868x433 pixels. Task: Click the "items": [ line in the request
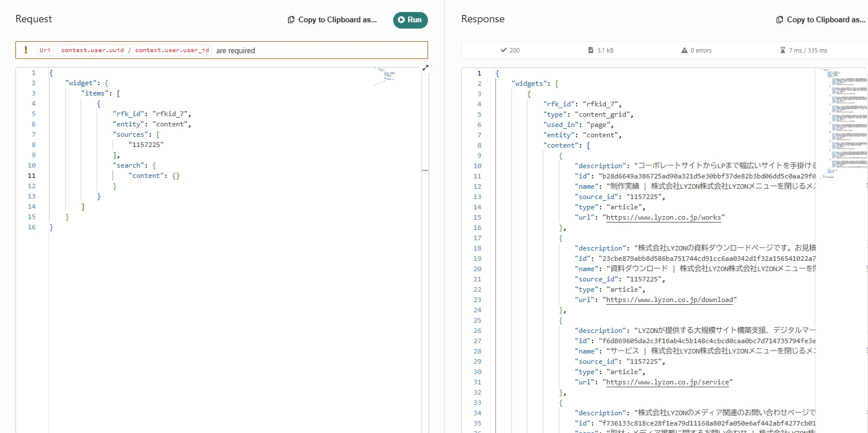(x=100, y=93)
